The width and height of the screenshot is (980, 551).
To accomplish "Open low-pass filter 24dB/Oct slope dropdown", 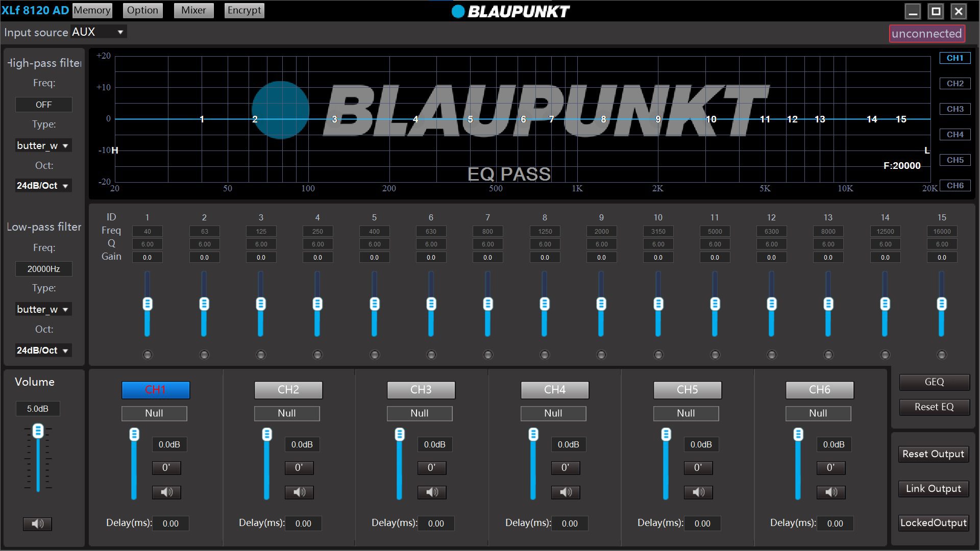I will (x=43, y=350).
